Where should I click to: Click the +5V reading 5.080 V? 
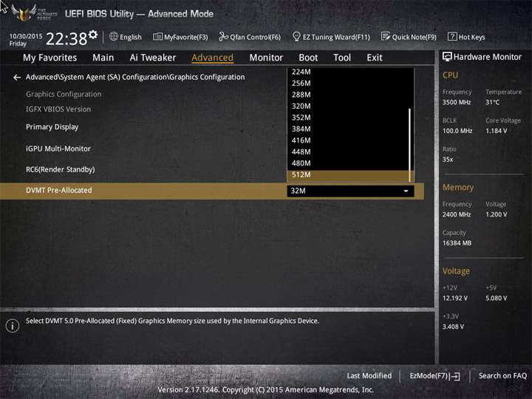tap(496, 299)
